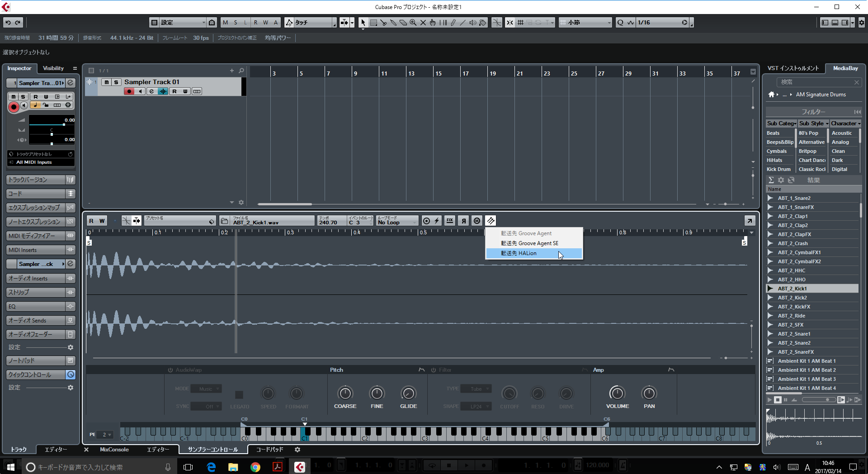Switch to the コードパッド tab
868x474 pixels.
[269, 450]
